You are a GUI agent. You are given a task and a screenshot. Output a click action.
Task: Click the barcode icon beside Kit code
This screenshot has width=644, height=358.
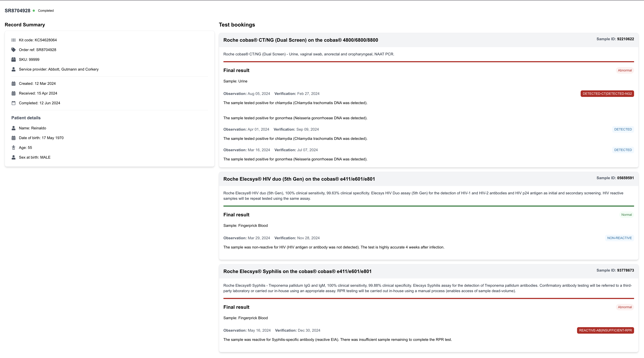tap(14, 40)
